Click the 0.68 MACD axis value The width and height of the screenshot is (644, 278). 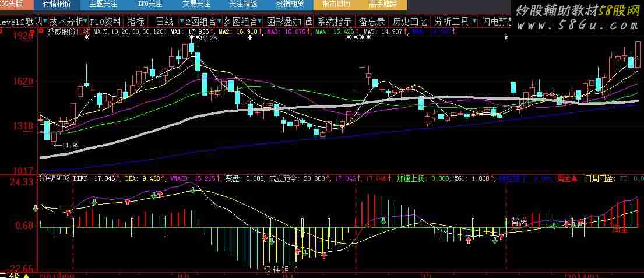[x=25, y=226]
